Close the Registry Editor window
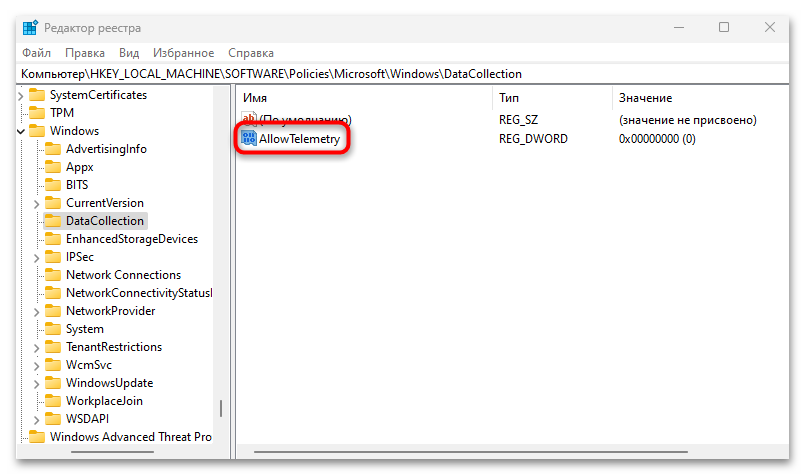This screenshot has height=475, width=805. pyautogui.click(x=770, y=27)
